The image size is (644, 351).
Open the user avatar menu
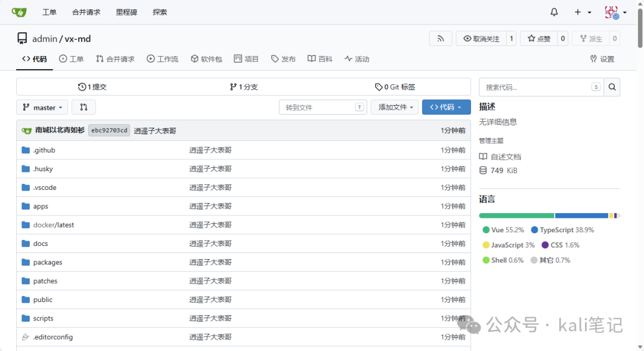point(615,13)
